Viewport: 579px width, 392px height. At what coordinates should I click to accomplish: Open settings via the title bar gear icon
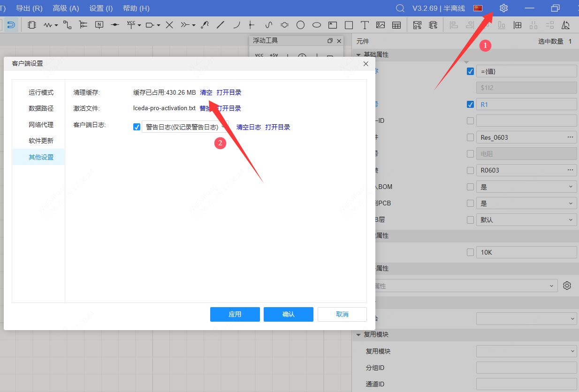(503, 8)
